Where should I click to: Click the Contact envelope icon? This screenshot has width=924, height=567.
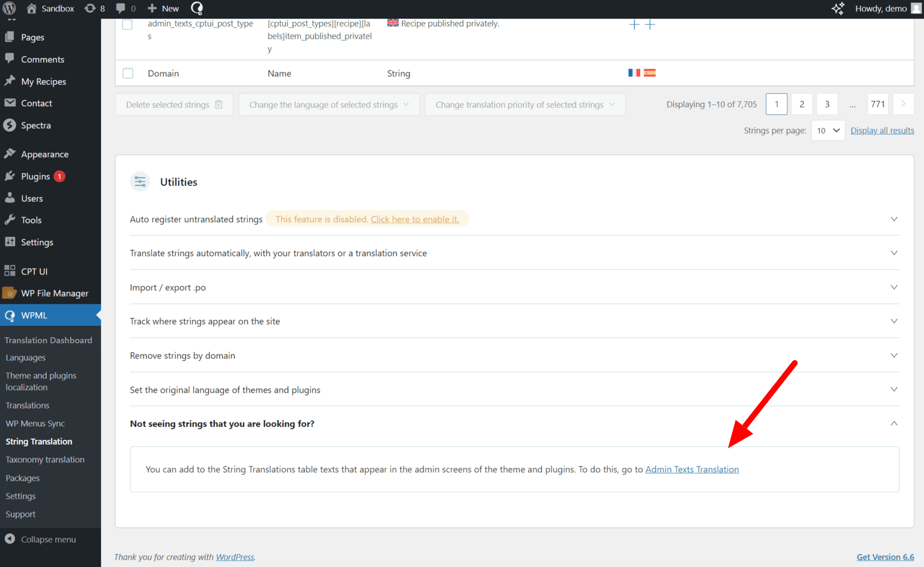[10, 103]
